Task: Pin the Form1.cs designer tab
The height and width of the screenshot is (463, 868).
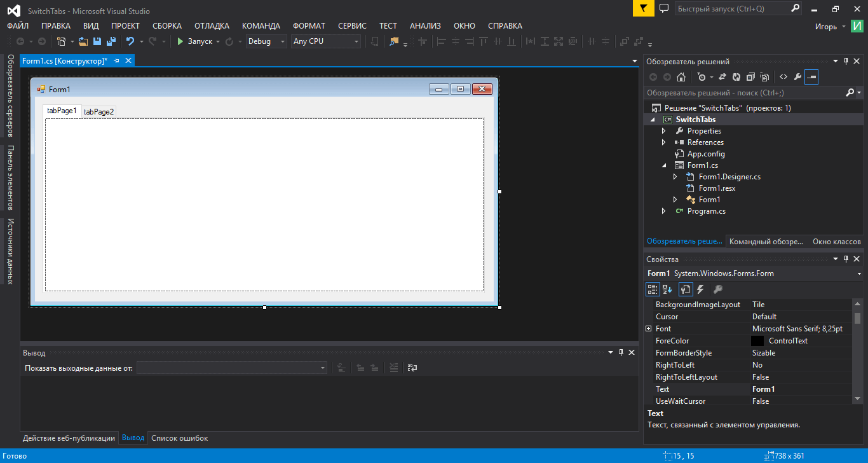Action: coord(116,60)
